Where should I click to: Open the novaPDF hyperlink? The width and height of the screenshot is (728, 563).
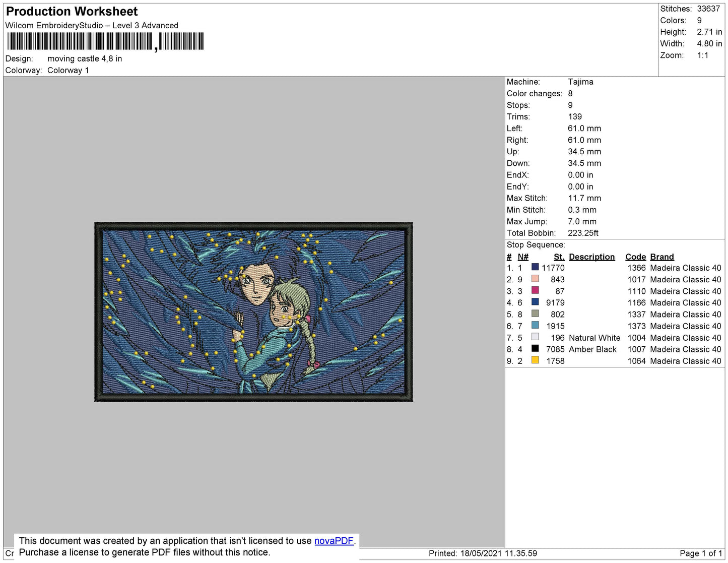click(x=334, y=541)
